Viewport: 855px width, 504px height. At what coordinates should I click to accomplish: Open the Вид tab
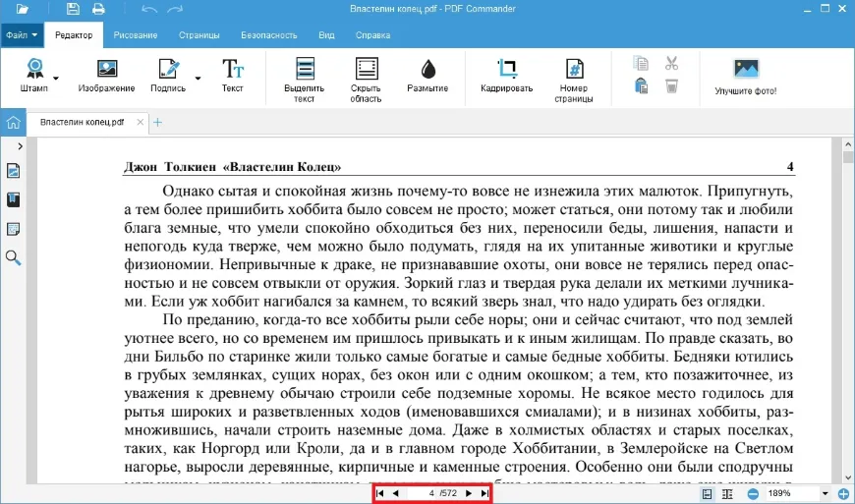pyautogui.click(x=326, y=34)
